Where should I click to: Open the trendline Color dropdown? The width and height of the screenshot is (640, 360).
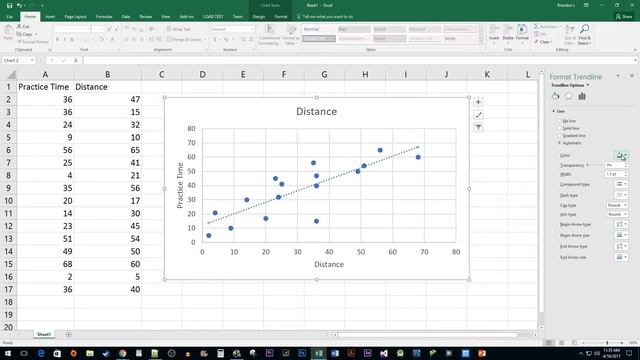[x=621, y=155]
